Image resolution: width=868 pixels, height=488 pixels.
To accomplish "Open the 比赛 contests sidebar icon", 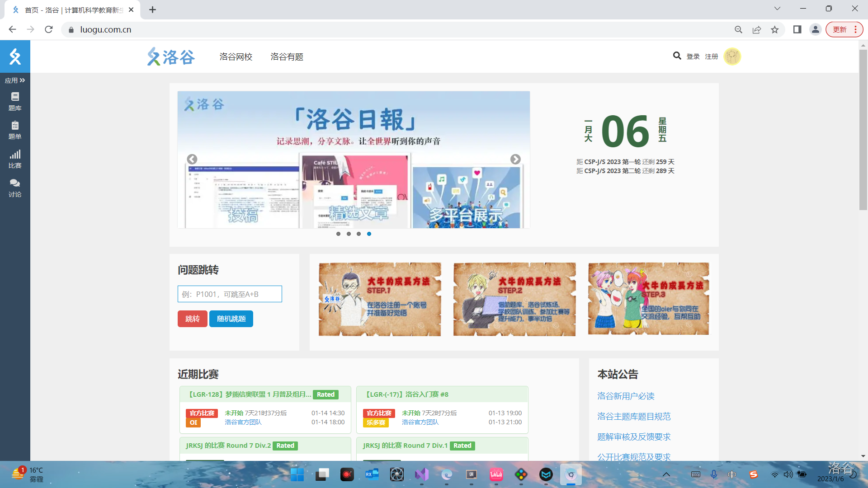I will (15, 159).
